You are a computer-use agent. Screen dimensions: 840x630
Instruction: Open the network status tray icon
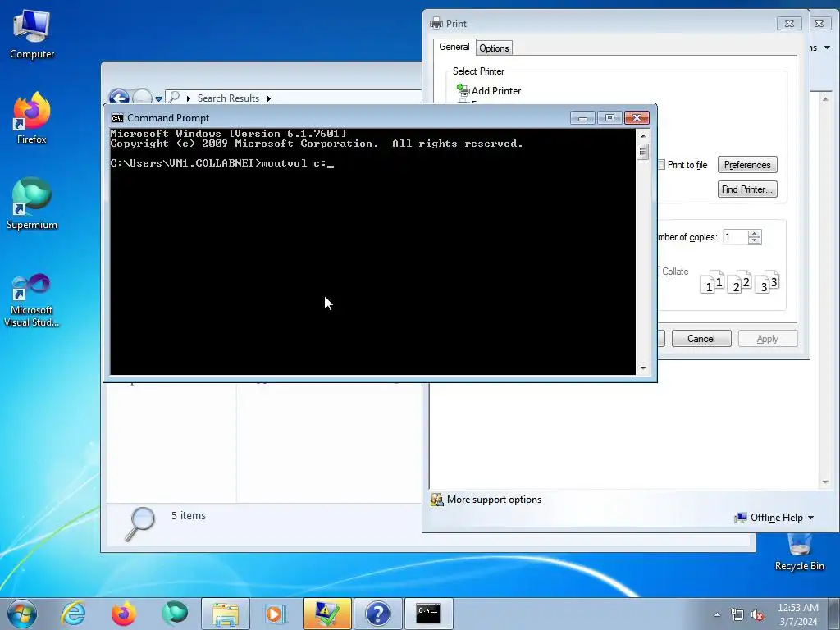(x=737, y=614)
